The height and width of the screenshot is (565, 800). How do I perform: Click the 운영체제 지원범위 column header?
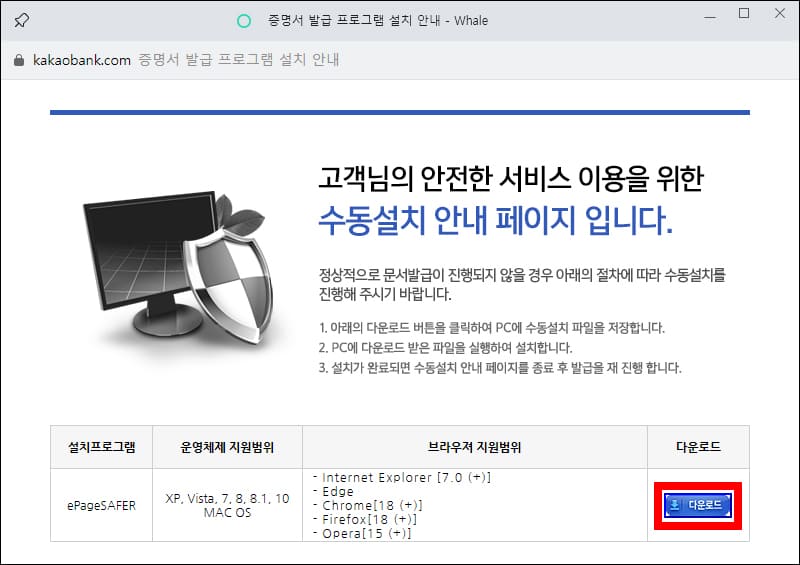point(227,448)
